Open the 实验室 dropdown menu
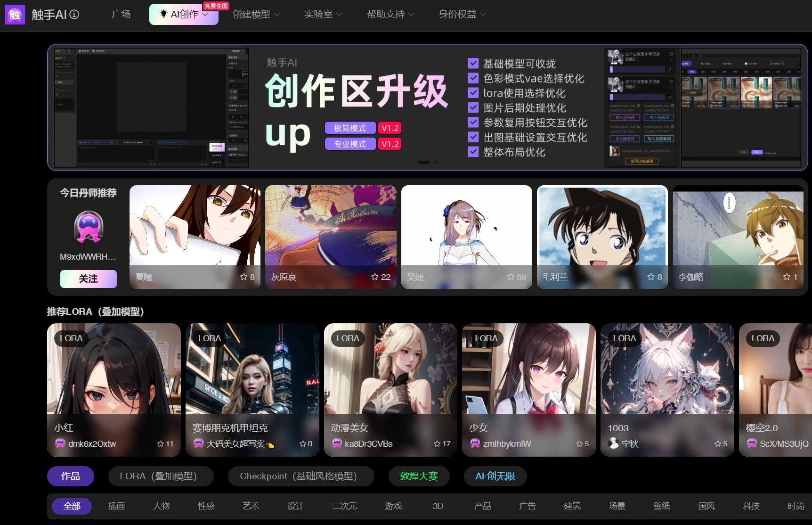812x525 pixels. [322, 14]
